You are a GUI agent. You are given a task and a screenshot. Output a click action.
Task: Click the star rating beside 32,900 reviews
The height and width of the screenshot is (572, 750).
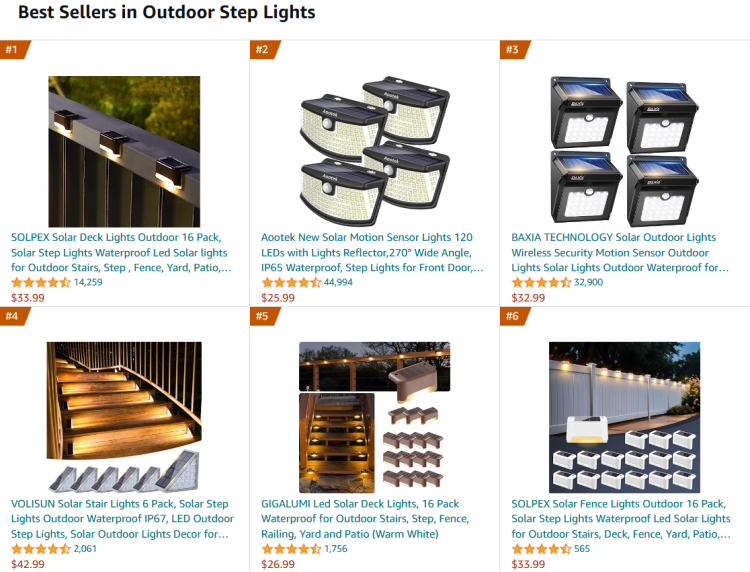coord(541,283)
